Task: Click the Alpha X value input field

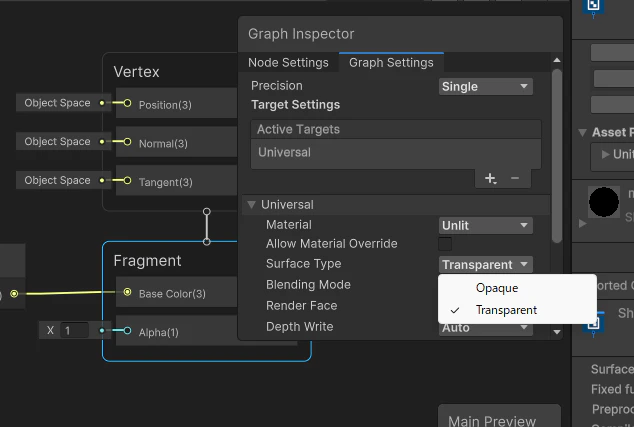Action: tap(75, 330)
